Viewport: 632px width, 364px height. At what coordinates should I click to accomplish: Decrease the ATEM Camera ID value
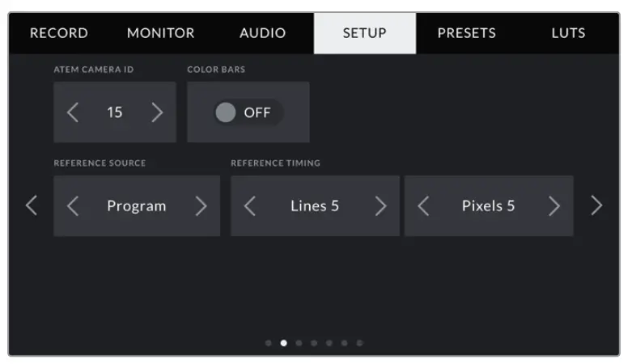coord(73,112)
